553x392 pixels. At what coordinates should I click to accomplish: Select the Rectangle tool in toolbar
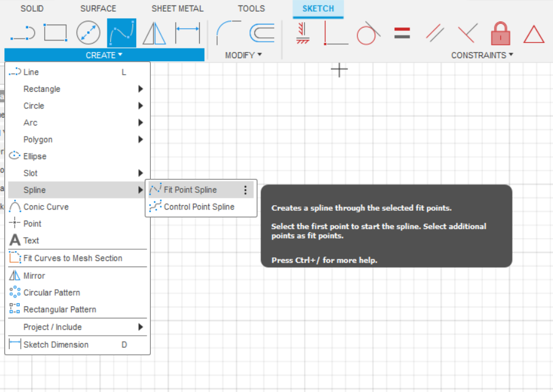point(55,32)
